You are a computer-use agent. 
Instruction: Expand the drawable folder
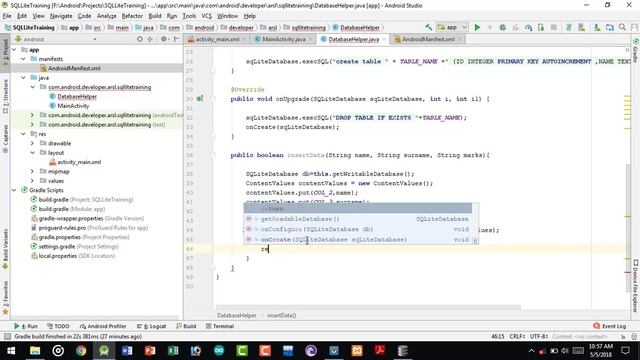(x=32, y=143)
